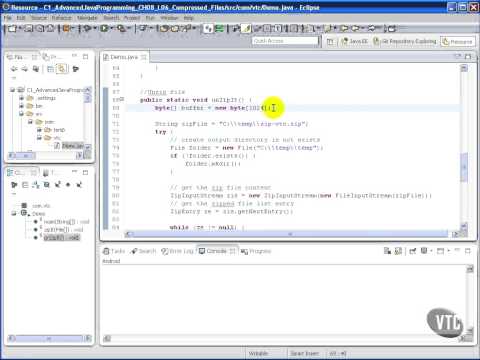Collapse the C1_AdvancedJavaProgramming project node
The width and height of the screenshot is (480, 360).
13,90
